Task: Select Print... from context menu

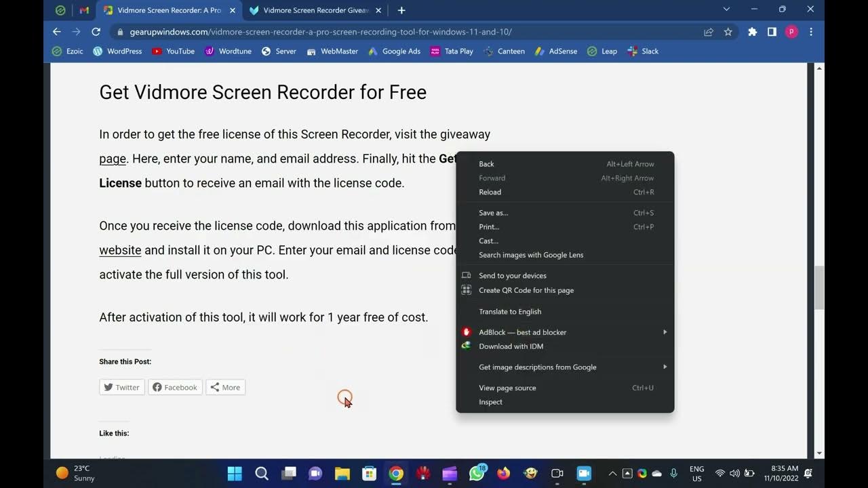Action: click(565, 227)
